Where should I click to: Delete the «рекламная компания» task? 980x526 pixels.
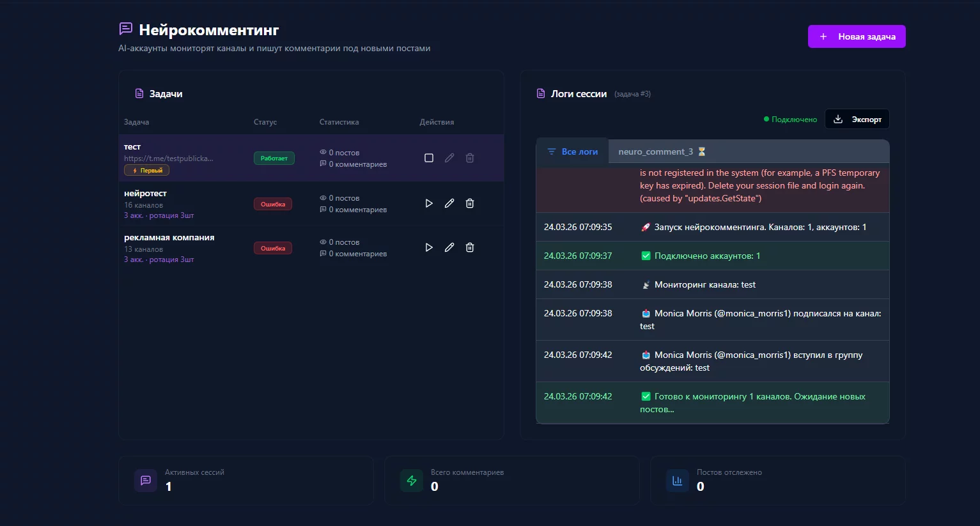[x=470, y=247]
